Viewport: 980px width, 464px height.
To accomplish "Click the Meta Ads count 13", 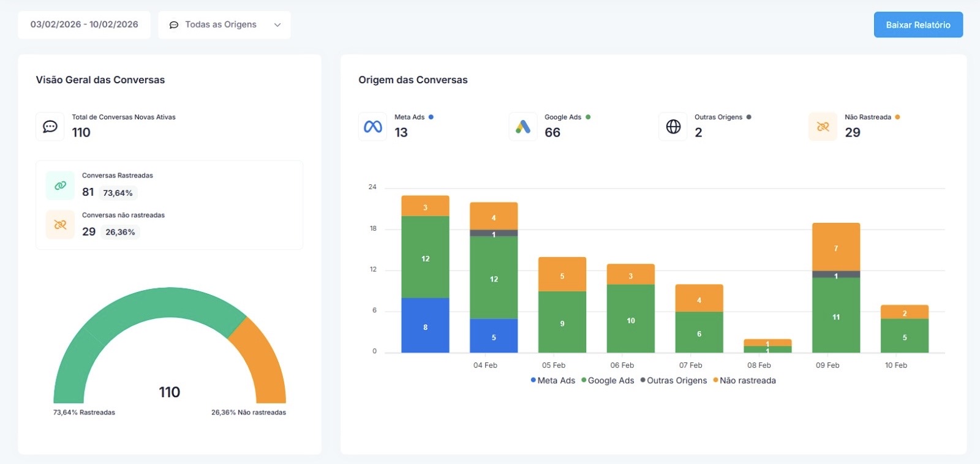I will (401, 132).
